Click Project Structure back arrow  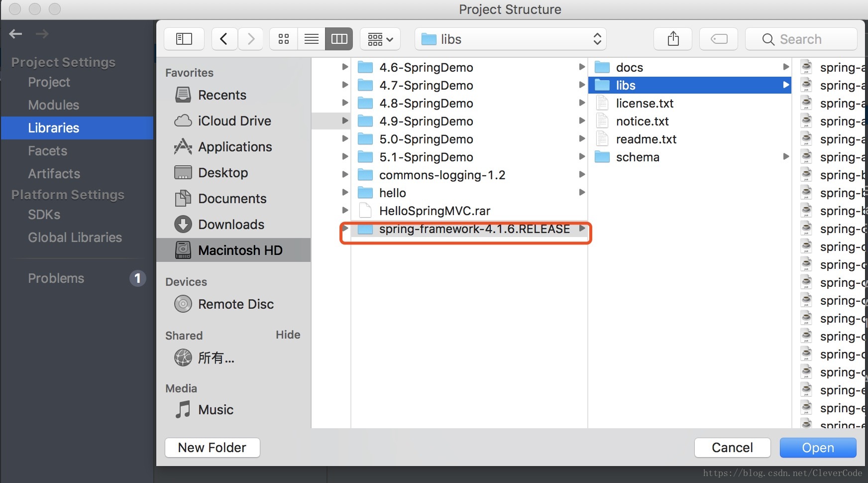pyautogui.click(x=16, y=34)
